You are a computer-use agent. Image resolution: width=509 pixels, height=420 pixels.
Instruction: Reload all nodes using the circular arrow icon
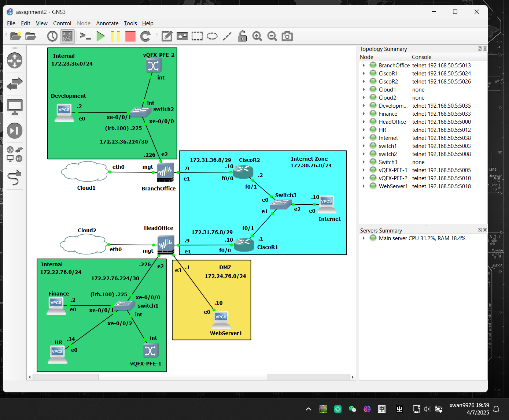pyautogui.click(x=145, y=36)
